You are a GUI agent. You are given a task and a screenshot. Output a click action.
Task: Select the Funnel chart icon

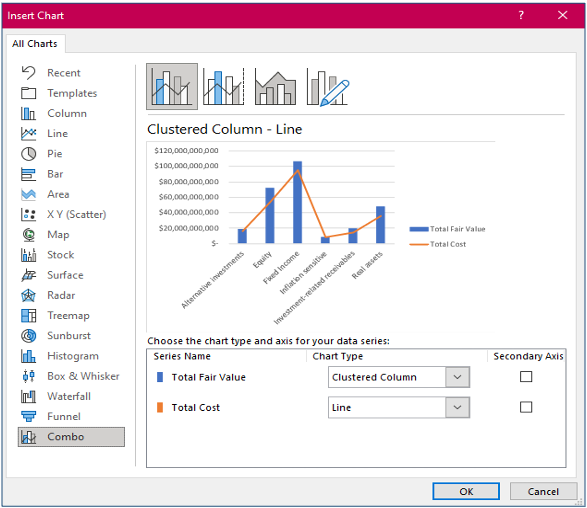tap(28, 416)
